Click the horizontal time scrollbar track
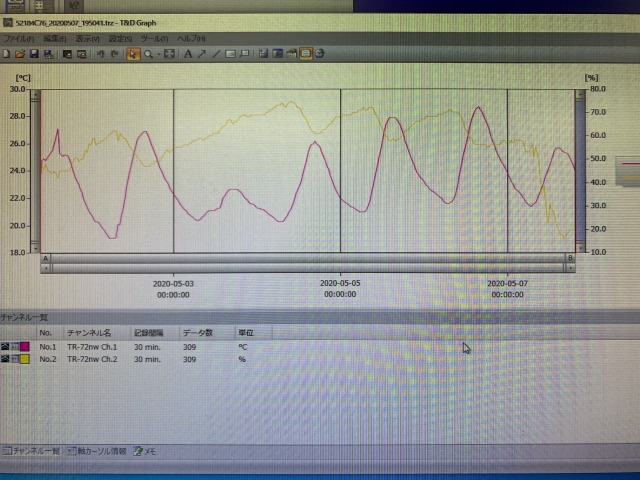This screenshot has height=480, width=640. (x=308, y=268)
